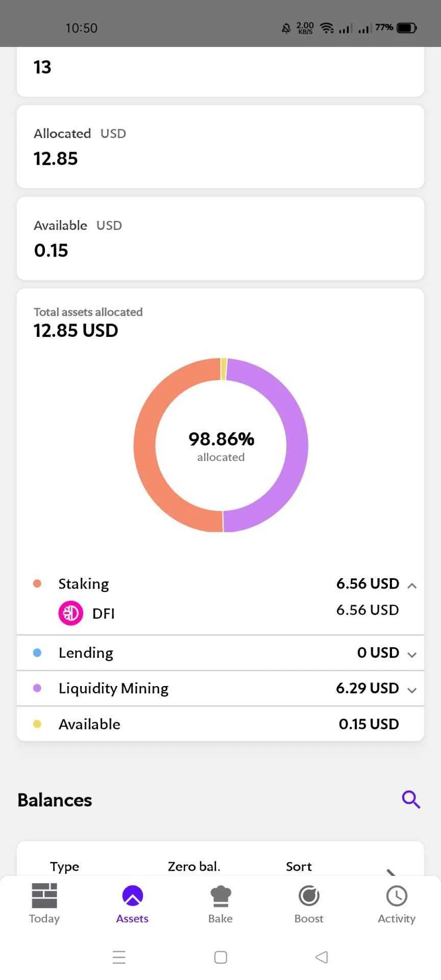This screenshot has height=980, width=441.
Task: Tap Android back navigation triangle
Action: [322, 957]
